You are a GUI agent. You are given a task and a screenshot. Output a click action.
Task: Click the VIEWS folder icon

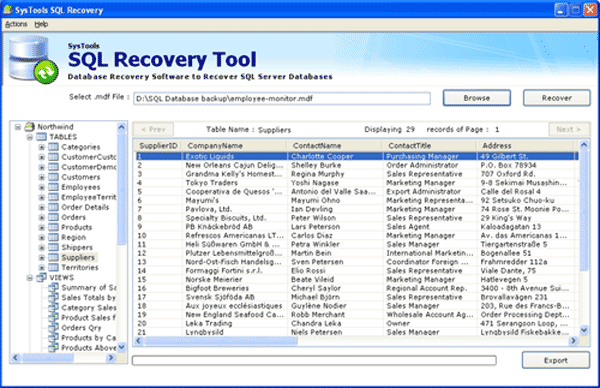point(41,277)
